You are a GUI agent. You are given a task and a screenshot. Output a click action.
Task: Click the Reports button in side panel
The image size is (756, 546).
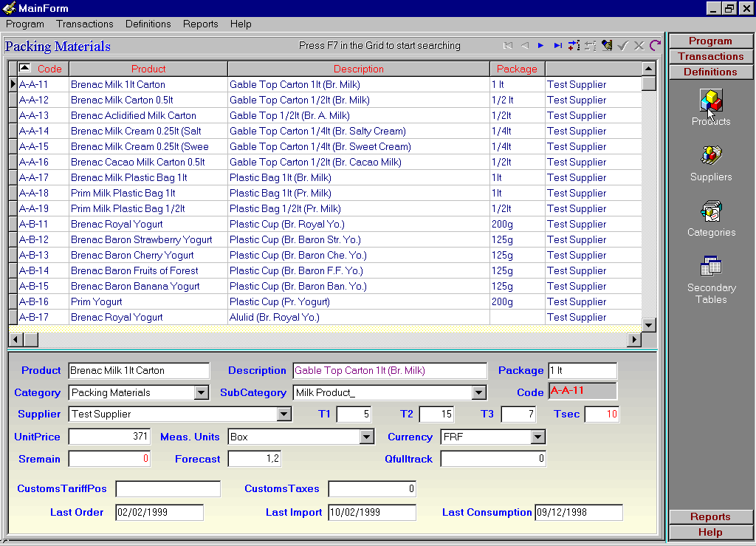click(x=710, y=516)
